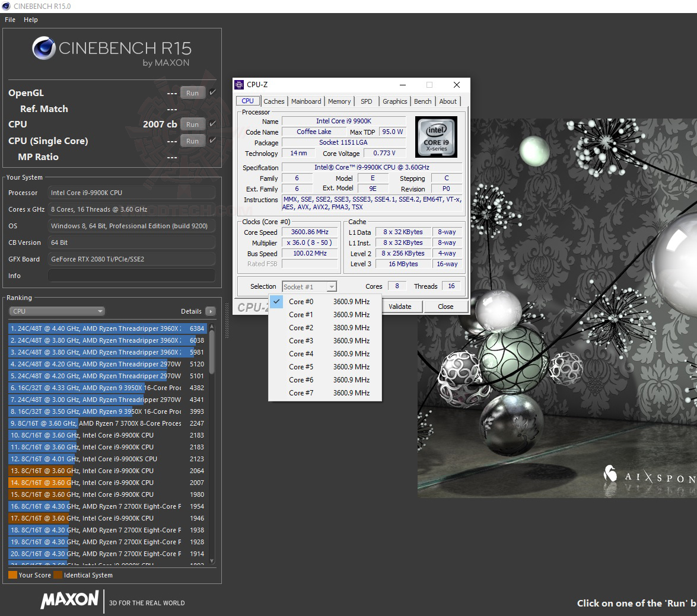Click the Close button in CPU-Z
This screenshot has height=616, width=697.
pos(445,307)
